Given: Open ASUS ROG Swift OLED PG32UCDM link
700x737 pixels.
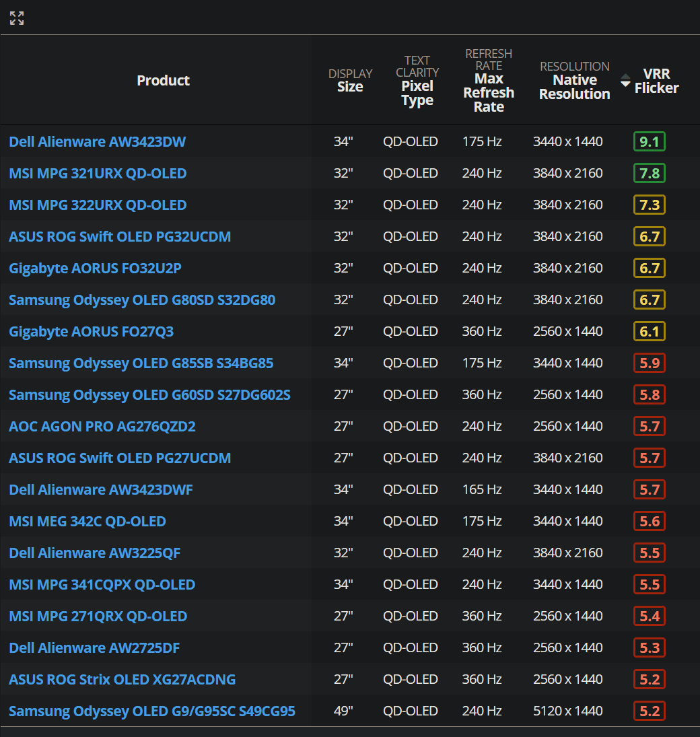Looking at the screenshot, I should pos(120,236).
